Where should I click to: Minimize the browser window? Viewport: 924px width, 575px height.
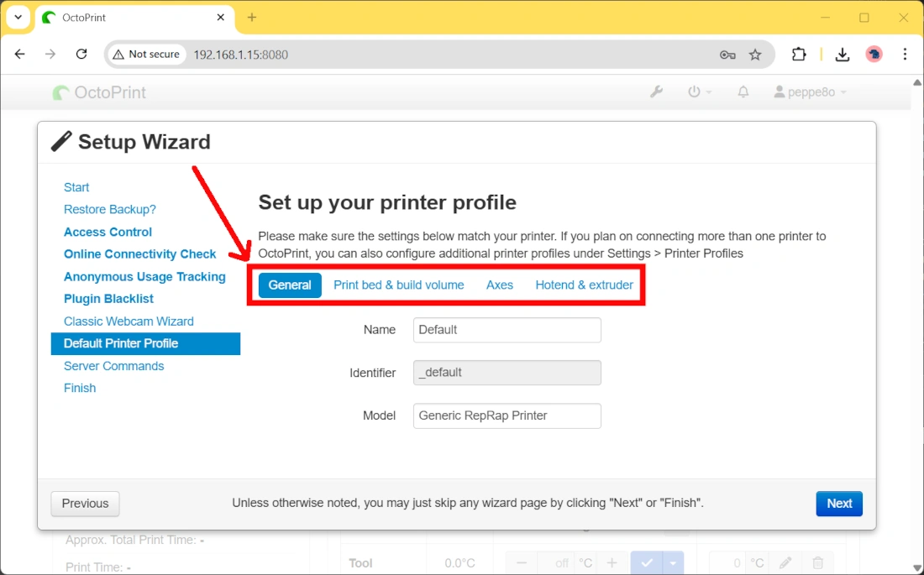click(x=825, y=18)
